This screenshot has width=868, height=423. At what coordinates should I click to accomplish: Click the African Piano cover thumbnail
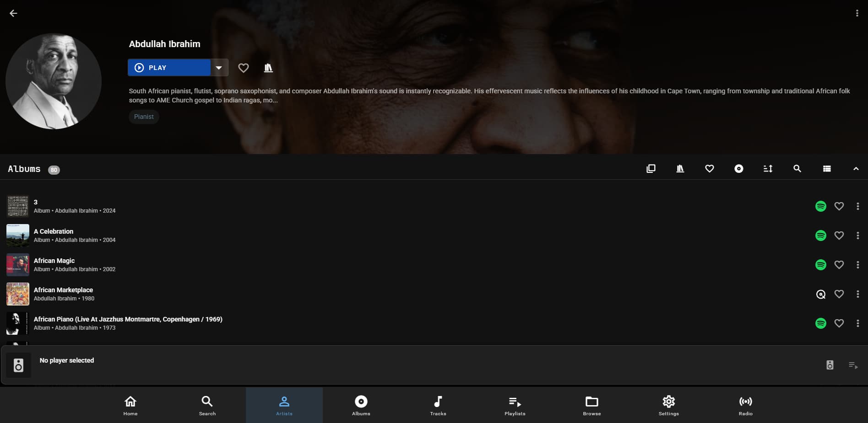click(18, 323)
